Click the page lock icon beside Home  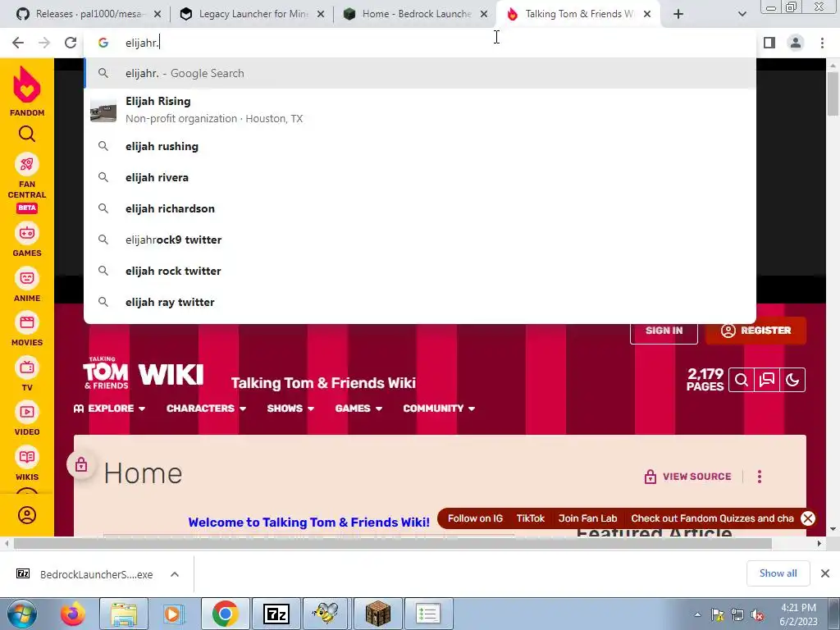pos(81,464)
